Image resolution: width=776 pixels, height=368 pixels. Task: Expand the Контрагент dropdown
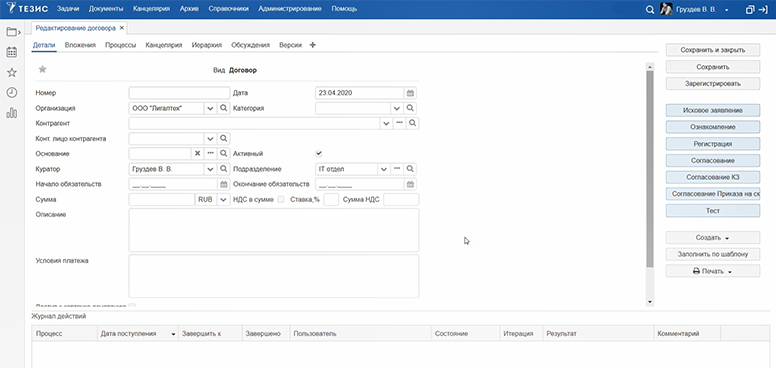pos(386,123)
